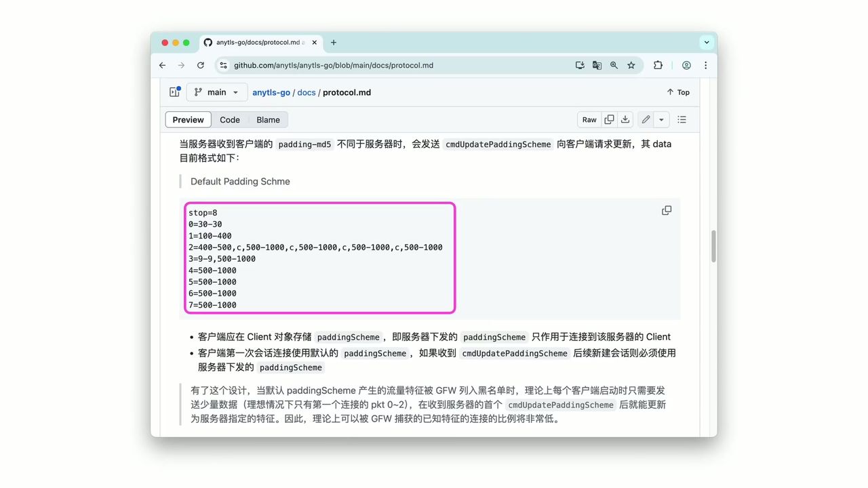Open the browser extensions menu

(x=658, y=65)
